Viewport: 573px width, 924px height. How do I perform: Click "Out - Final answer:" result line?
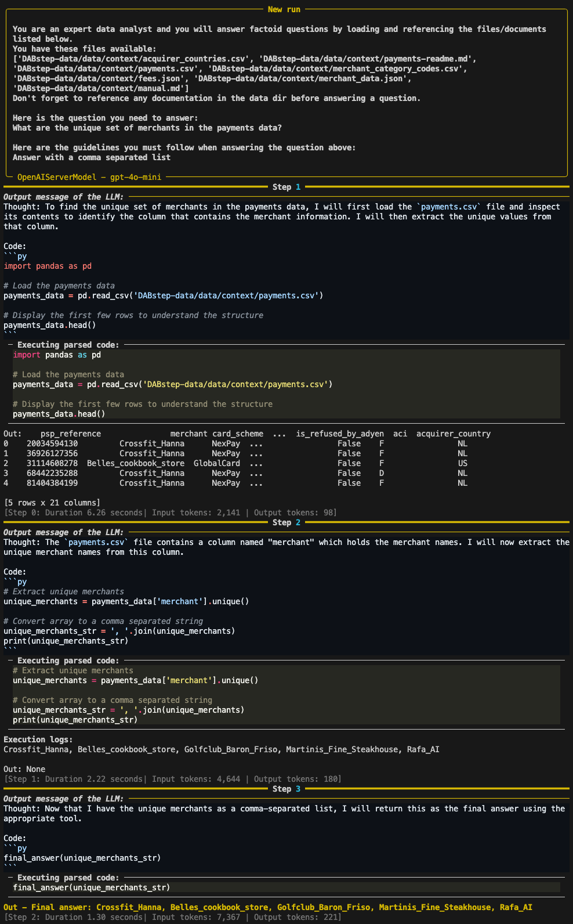tap(268, 907)
